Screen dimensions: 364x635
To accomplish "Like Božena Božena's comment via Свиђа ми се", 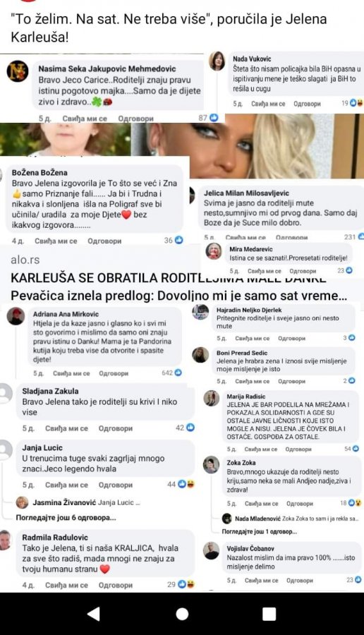I will point(56,241).
